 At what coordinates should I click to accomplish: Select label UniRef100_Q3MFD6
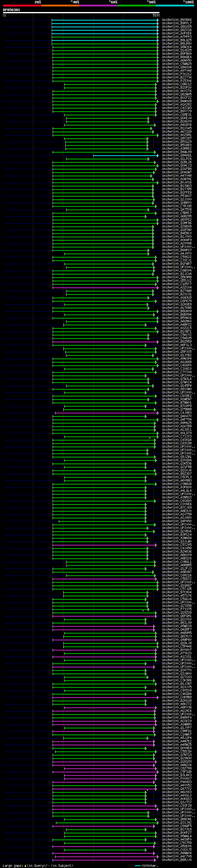pyautogui.click(x=177, y=223)
